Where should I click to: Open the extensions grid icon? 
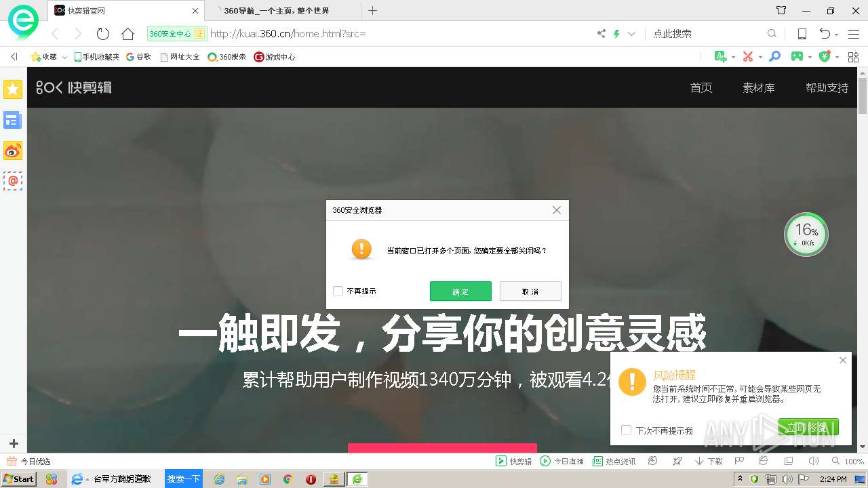853,56
